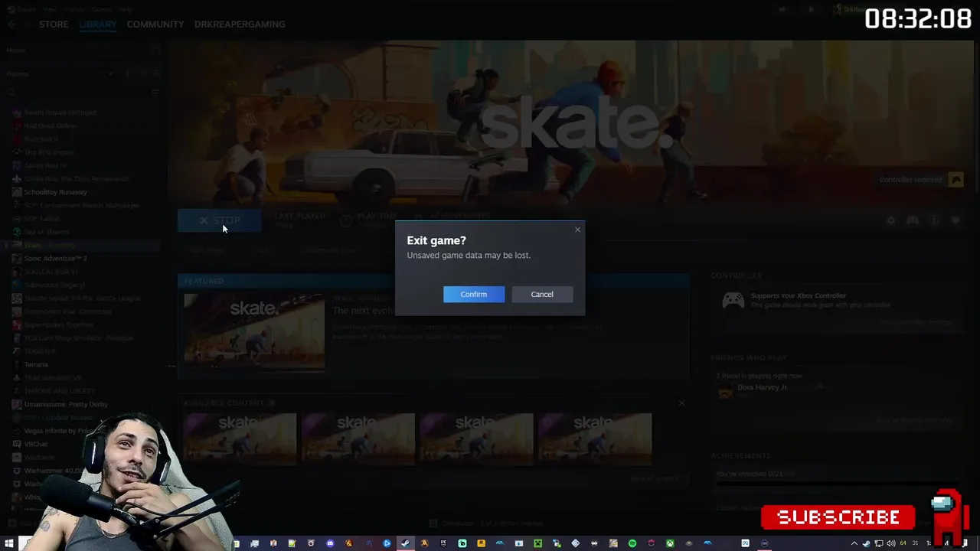Viewport: 980px width, 551px height.
Task: Close the Exit game dialog with X
Action: (x=577, y=230)
